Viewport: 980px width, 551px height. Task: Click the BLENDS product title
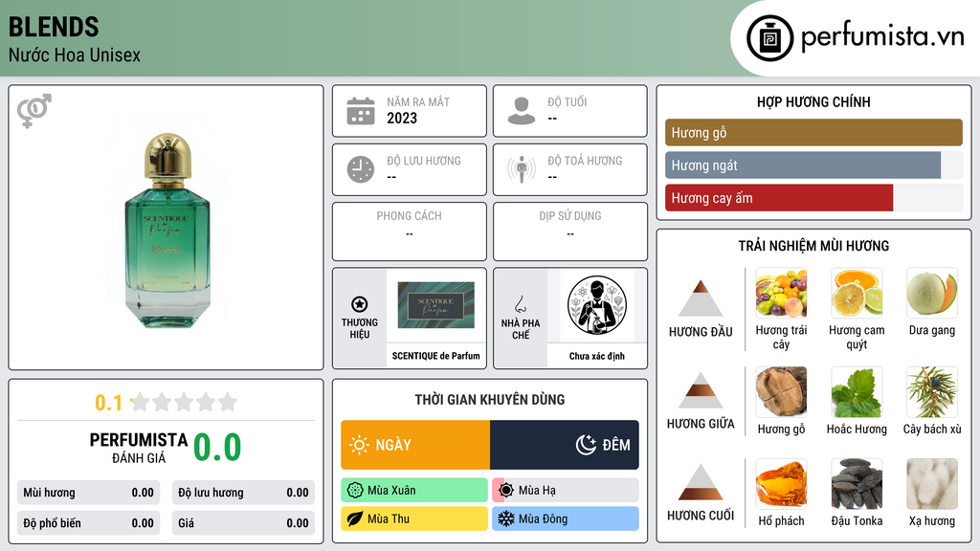(54, 27)
